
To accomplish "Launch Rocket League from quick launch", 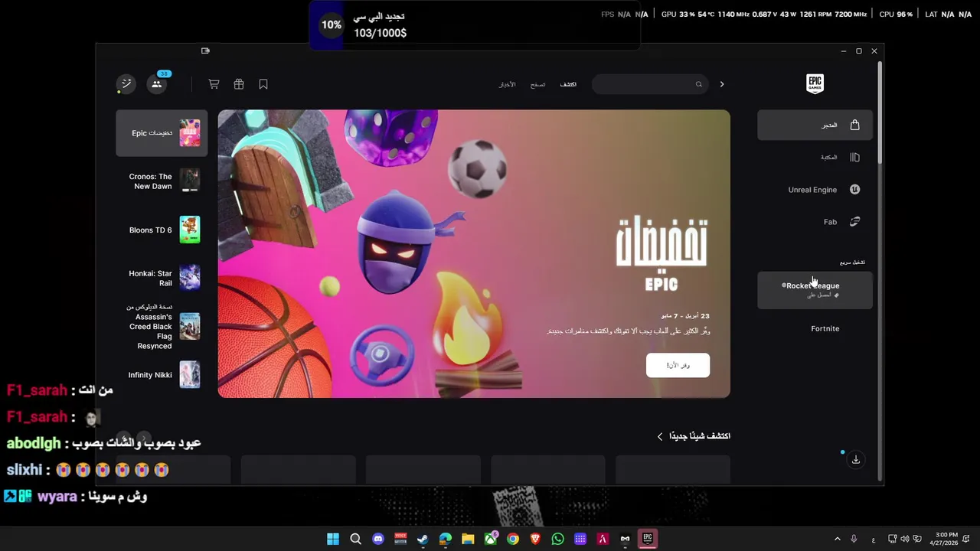I will point(815,290).
